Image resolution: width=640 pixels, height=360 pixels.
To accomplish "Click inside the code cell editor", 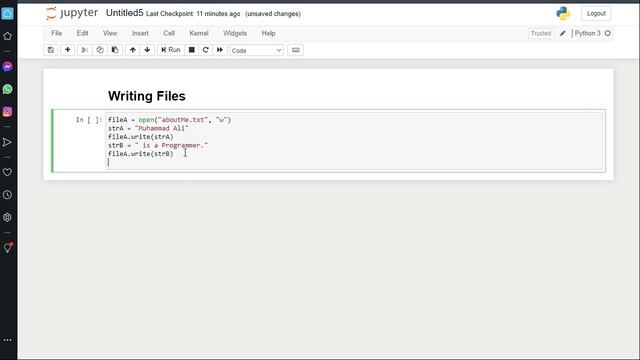I will (354, 141).
